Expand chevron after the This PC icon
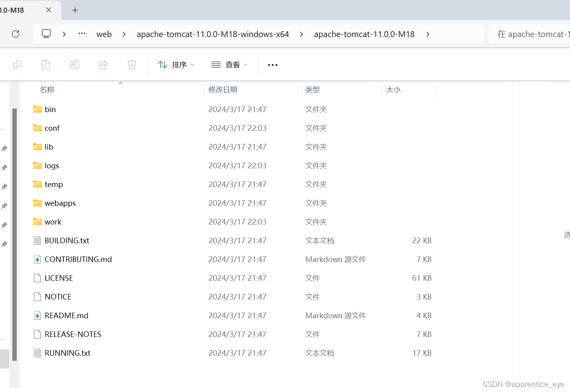The height and width of the screenshot is (392, 570). tap(64, 34)
